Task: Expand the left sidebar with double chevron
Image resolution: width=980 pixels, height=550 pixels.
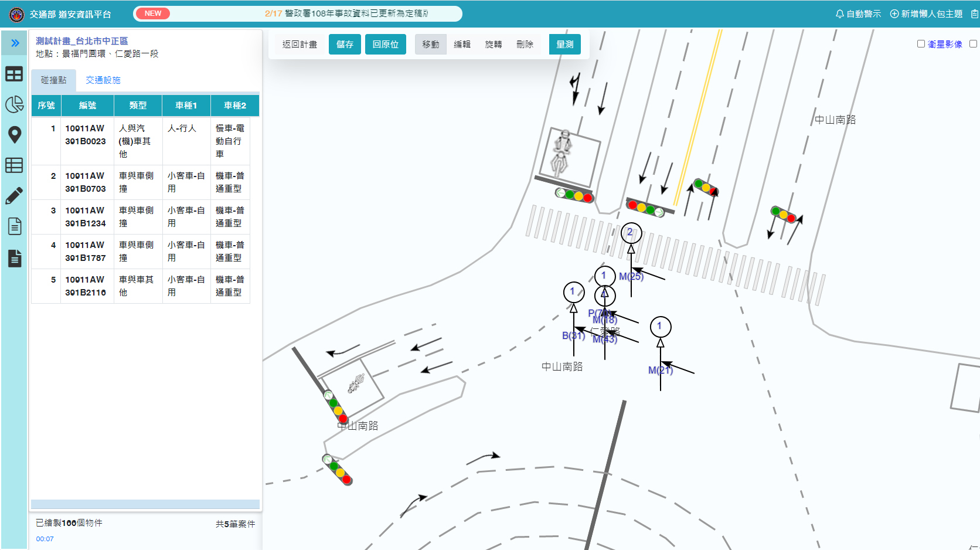Action: (x=15, y=43)
